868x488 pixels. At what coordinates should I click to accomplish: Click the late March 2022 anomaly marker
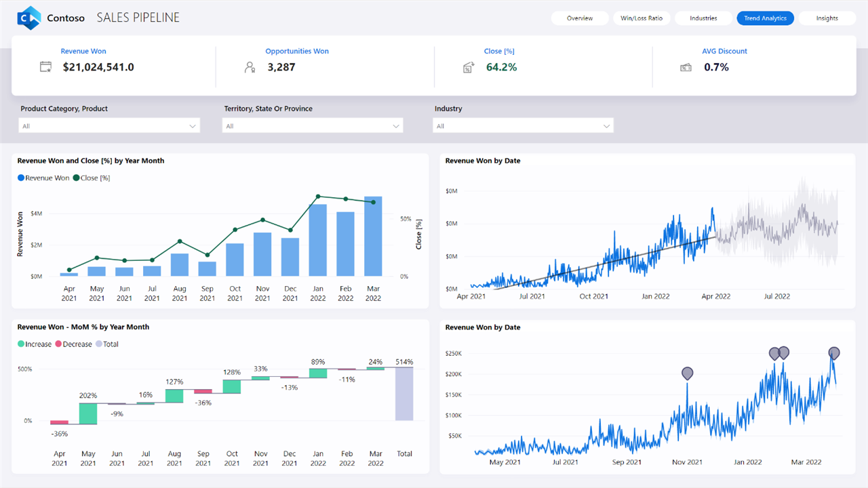click(834, 354)
